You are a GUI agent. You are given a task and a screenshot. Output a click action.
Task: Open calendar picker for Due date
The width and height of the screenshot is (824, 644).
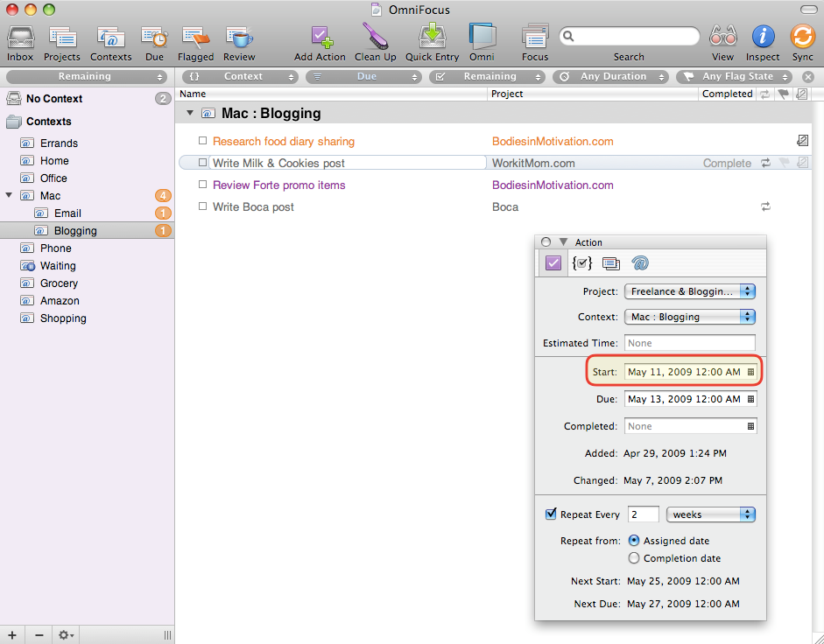click(751, 399)
